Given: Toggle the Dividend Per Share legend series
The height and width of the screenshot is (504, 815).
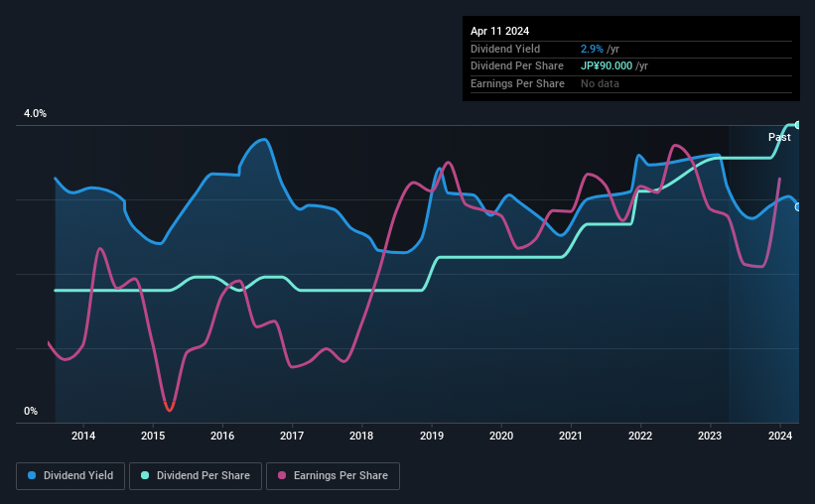Looking at the screenshot, I should (197, 476).
